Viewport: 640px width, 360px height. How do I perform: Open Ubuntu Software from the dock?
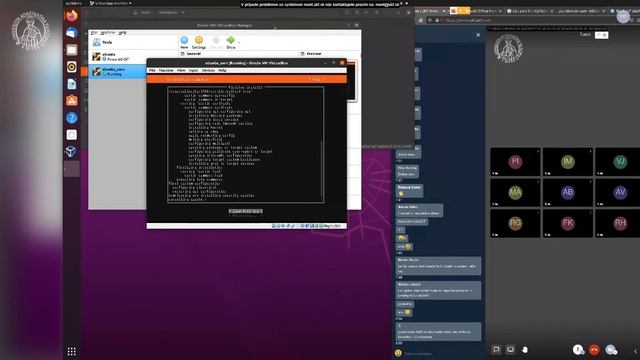click(x=72, y=100)
